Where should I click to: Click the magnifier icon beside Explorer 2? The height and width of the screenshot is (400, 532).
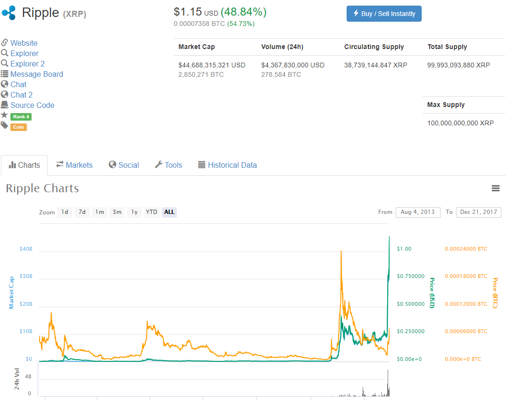[x=4, y=64]
